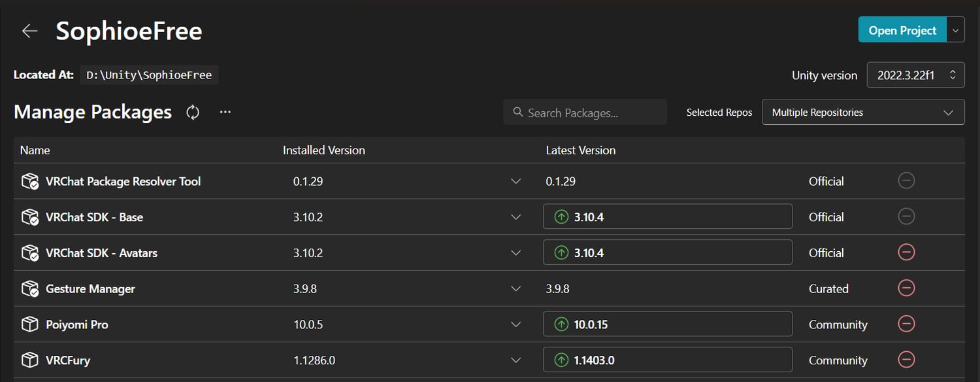Viewport: 980px width, 382px height.
Task: Click installed version 0.1.29 of Resolver Tool
Action: [308, 181]
